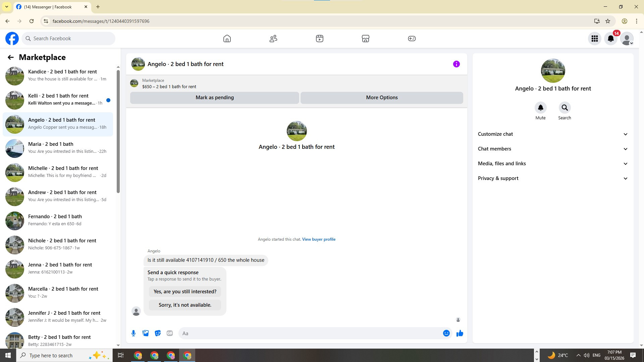The image size is (644, 362).
Task: Select the Messenger Facebook browser tab
Action: coord(52,7)
